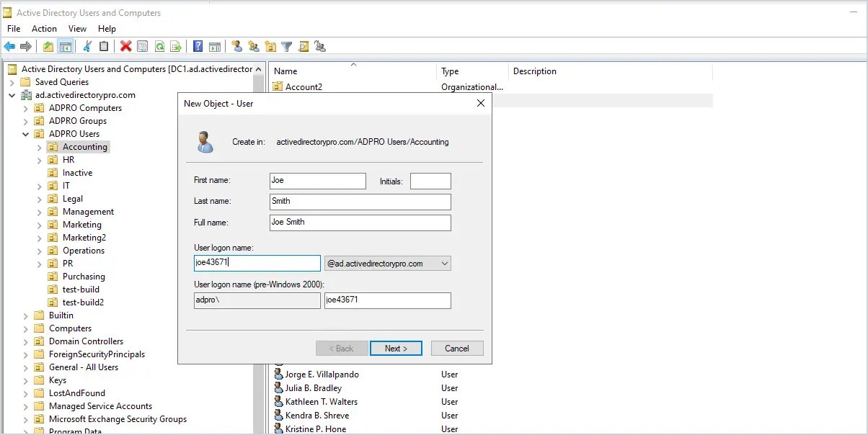Image resolution: width=868 pixels, height=435 pixels.
Task: Open Help using the question mark toolbar icon
Action: point(197,45)
